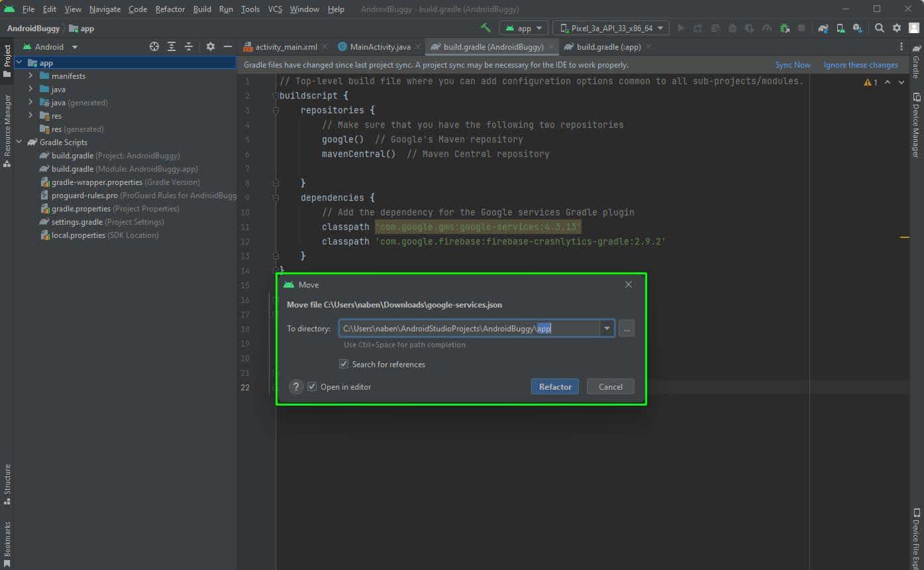The image size is (924, 570).
Task: Open the File menu
Action: (x=28, y=9)
